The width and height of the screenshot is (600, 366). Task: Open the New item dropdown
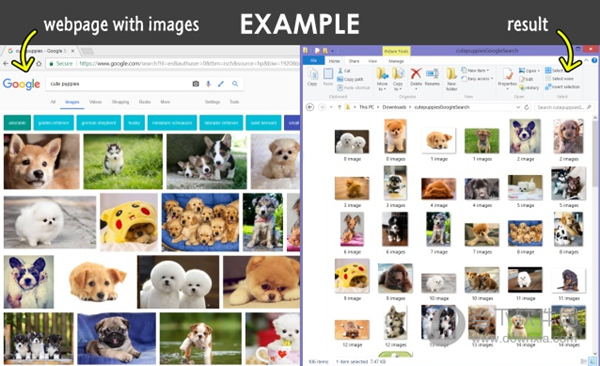coord(475,70)
